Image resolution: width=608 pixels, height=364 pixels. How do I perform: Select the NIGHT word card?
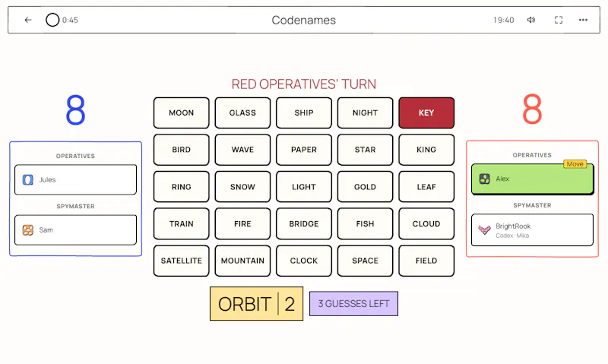point(365,112)
